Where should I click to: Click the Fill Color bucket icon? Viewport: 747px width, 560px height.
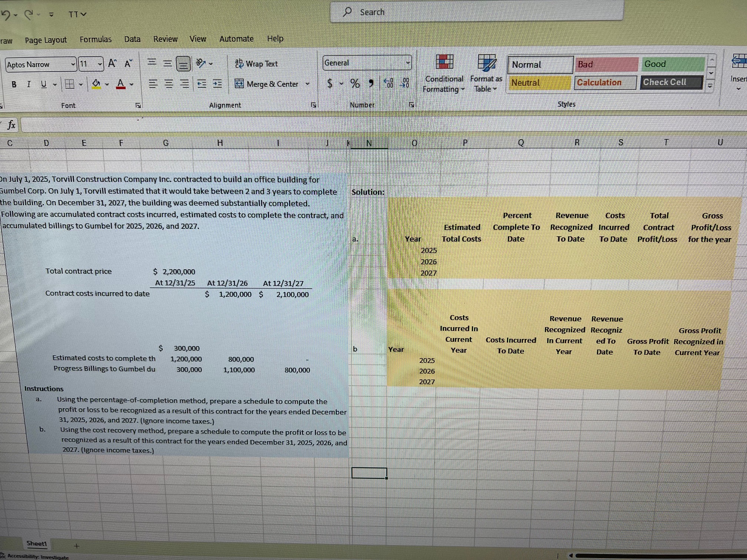pyautogui.click(x=96, y=84)
